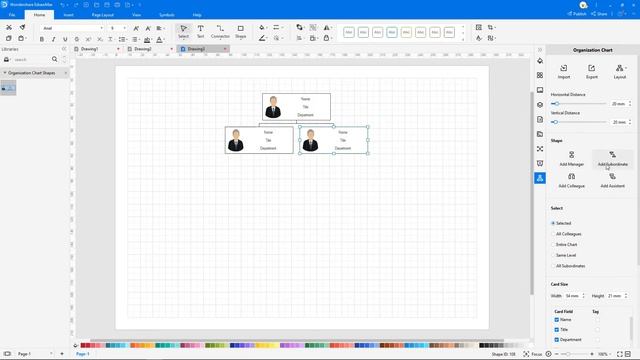Click the Format Painter icon
640x360 pixels.
(x=22, y=27)
